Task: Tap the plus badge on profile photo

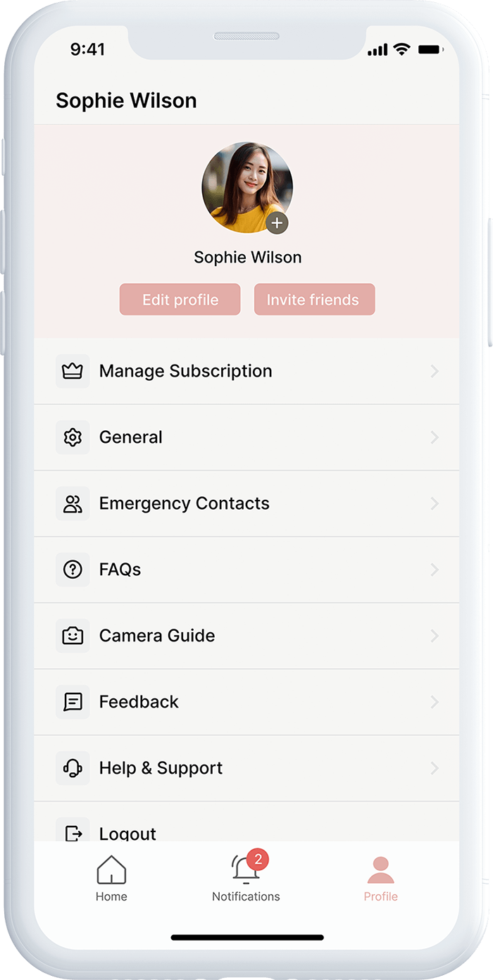Action: click(277, 223)
